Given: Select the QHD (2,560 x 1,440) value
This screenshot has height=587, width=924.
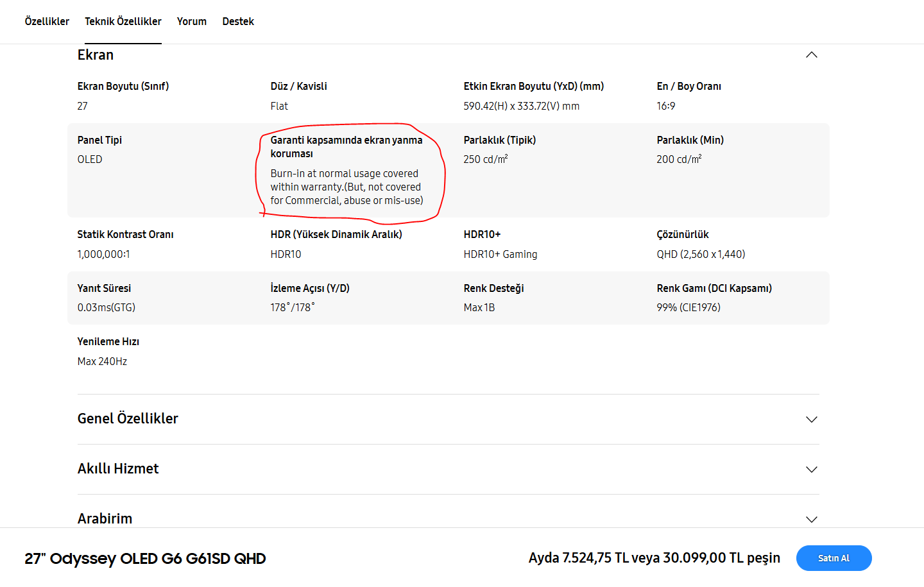Looking at the screenshot, I should tap(701, 254).
